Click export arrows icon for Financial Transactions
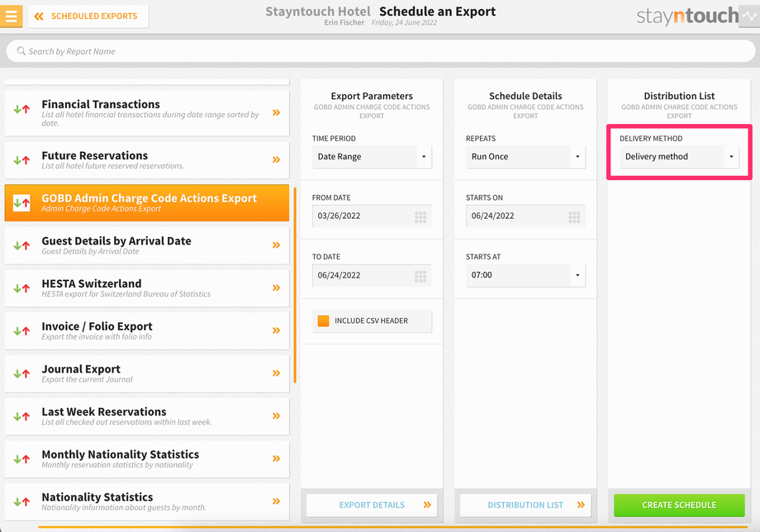The image size is (760, 532). coord(21,110)
